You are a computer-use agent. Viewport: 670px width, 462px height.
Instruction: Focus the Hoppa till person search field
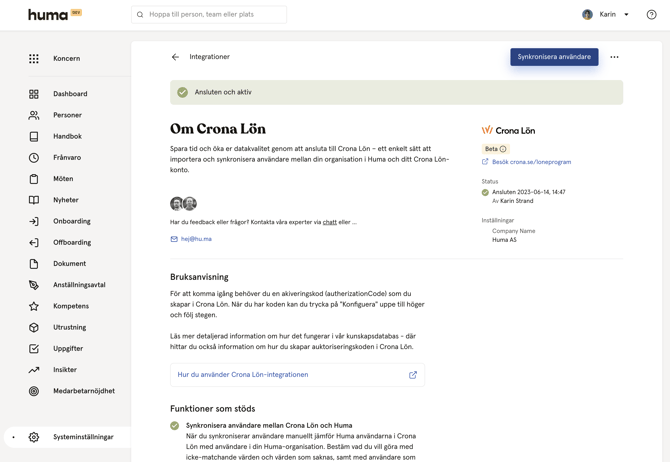tap(209, 15)
